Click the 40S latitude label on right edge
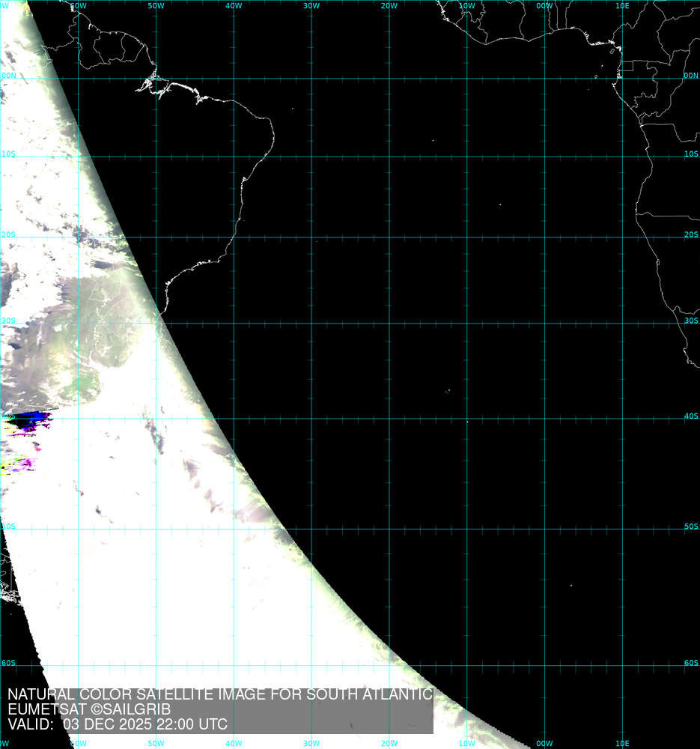This screenshot has width=700, height=749. point(690,416)
